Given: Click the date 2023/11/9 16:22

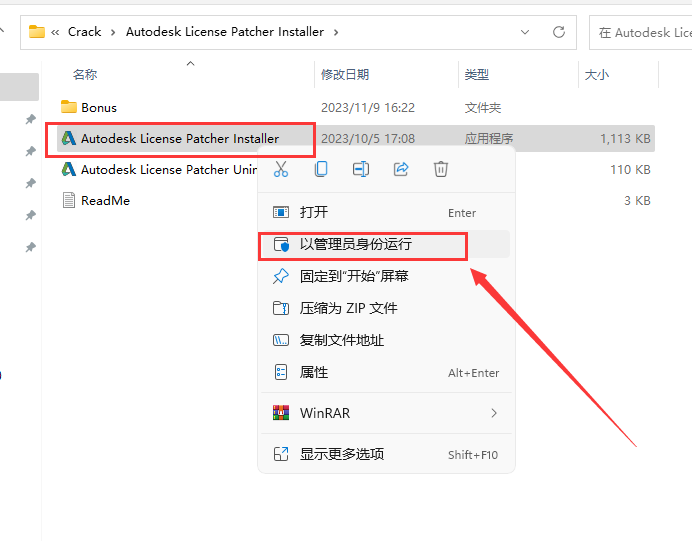Looking at the screenshot, I should (368, 108).
